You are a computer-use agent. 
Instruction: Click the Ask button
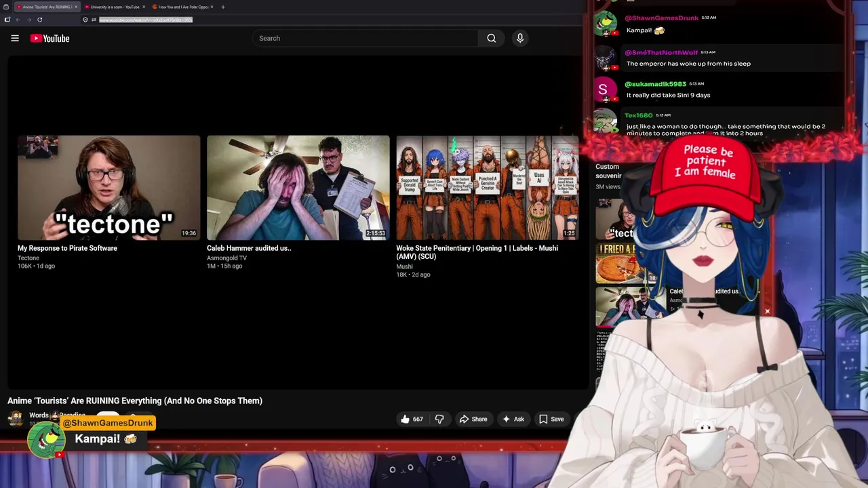pos(513,419)
